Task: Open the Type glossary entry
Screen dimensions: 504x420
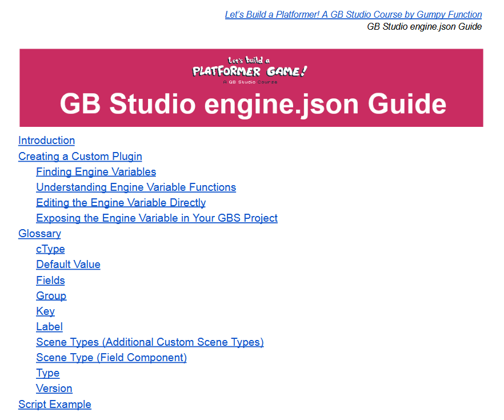Action: [x=47, y=373]
